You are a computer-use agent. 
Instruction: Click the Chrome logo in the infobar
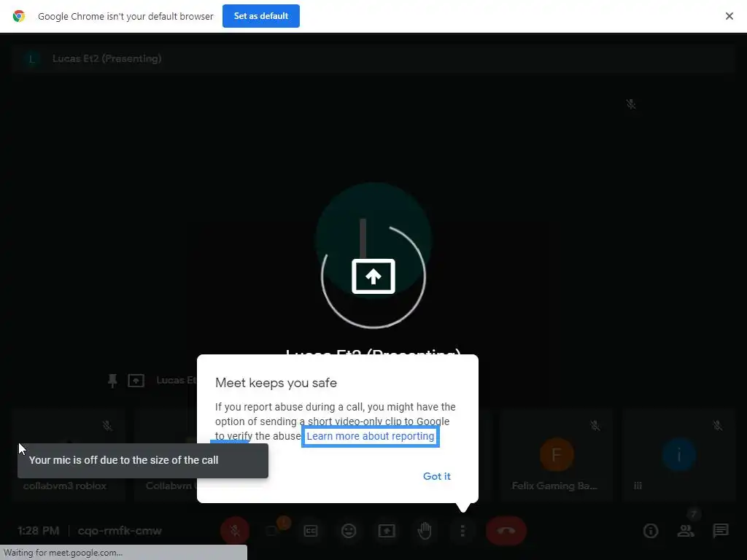click(19, 16)
